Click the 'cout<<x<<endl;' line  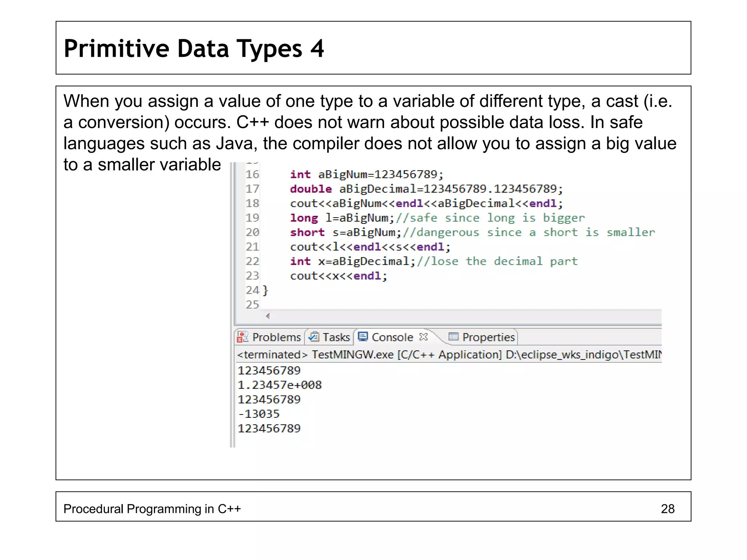338,276
